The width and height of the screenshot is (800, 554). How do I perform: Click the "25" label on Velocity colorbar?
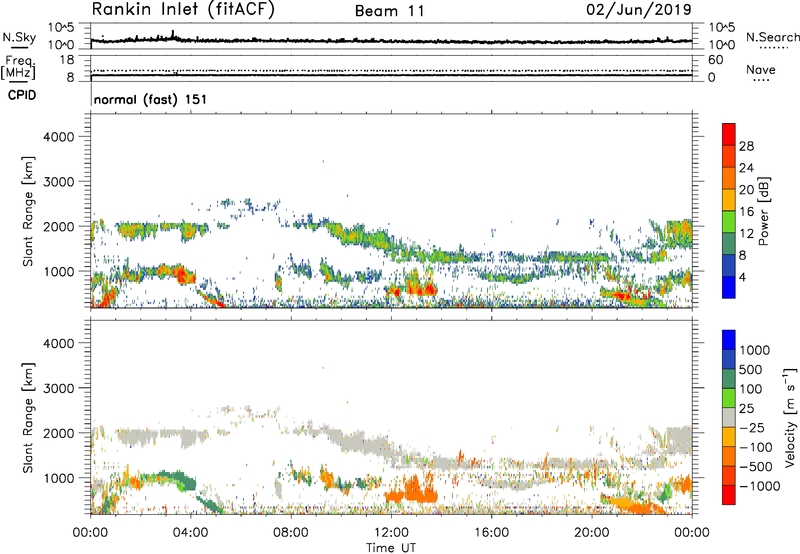(747, 408)
